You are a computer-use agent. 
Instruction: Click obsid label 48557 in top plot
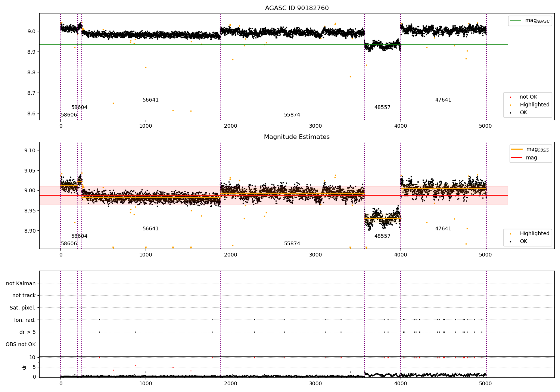[x=382, y=108]
